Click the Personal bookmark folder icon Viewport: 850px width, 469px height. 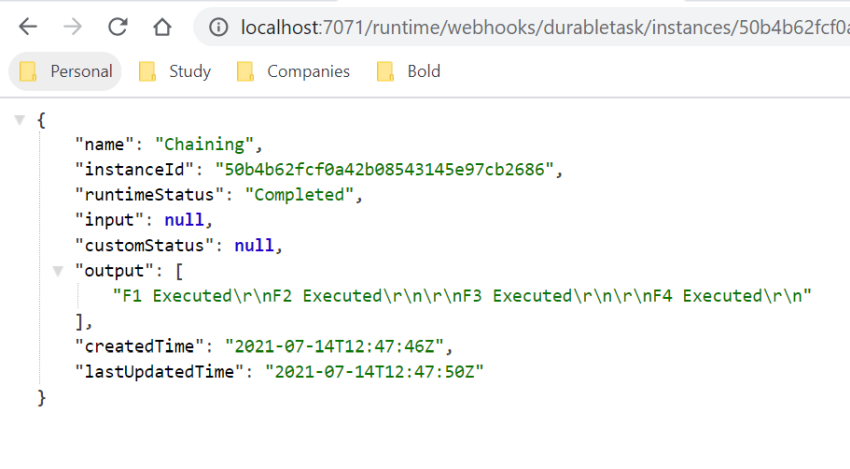click(28, 72)
